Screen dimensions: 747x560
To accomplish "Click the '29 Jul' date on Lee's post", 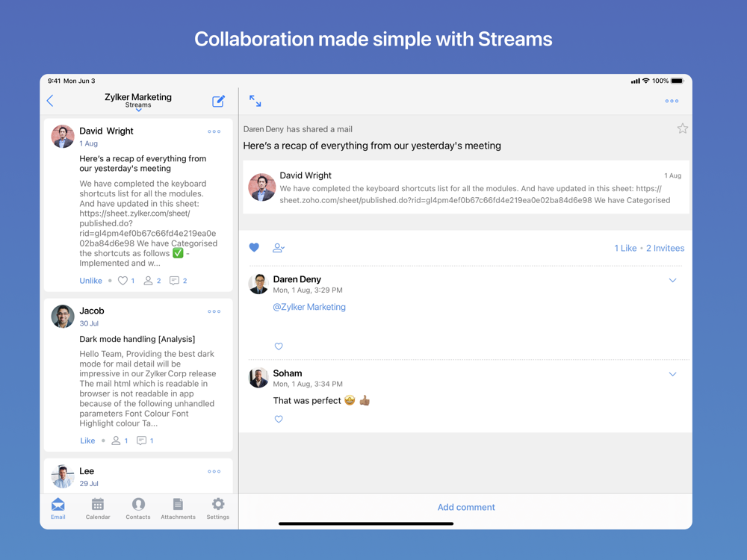I will coord(89,483).
